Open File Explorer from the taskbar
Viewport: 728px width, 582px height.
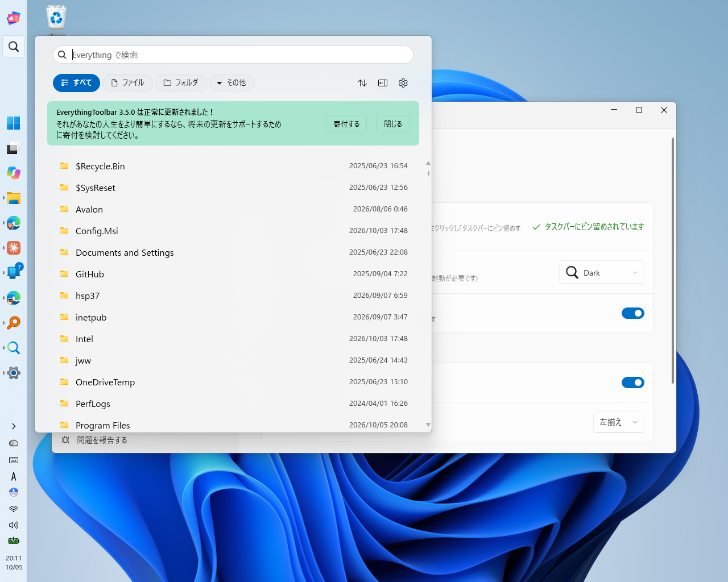click(x=14, y=198)
